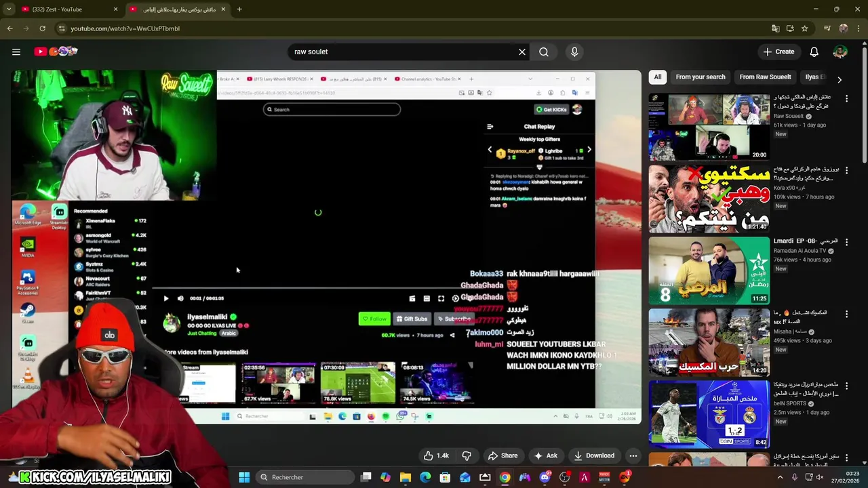The width and height of the screenshot is (868, 488).
Task: Open Task View from the taskbar
Action: tap(366, 477)
